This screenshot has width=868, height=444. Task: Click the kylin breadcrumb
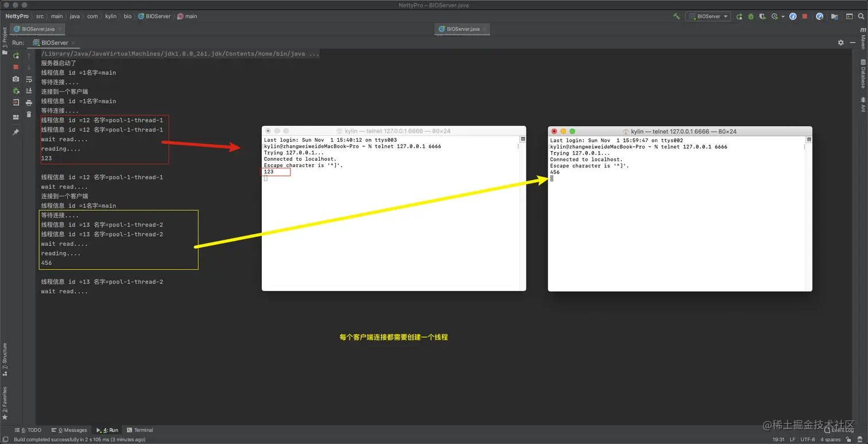110,16
